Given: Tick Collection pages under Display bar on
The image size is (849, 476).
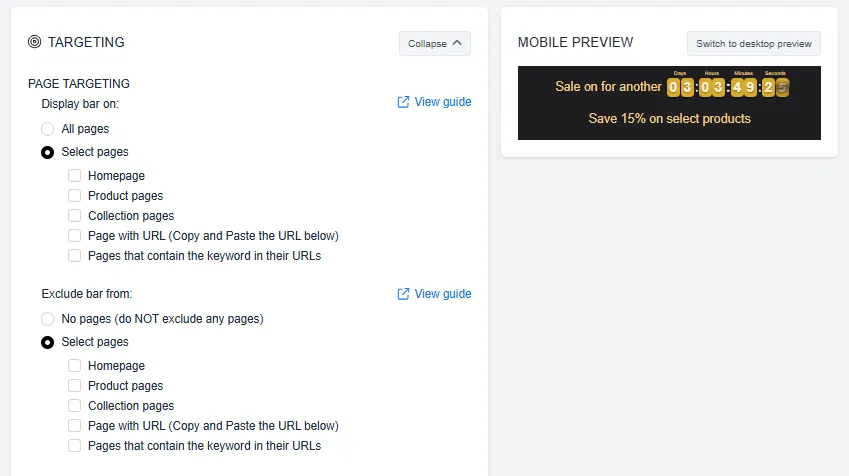Looking at the screenshot, I should click(x=74, y=216).
